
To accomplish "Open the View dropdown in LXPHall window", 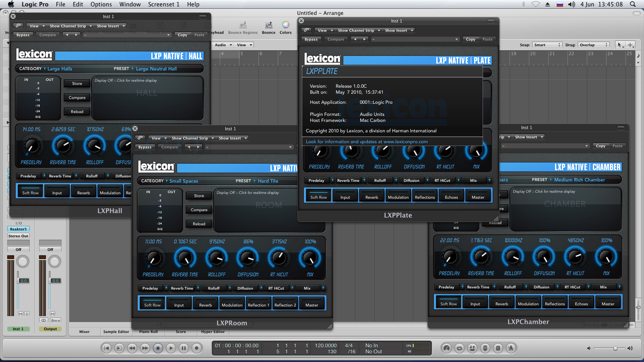I will [x=37, y=26].
